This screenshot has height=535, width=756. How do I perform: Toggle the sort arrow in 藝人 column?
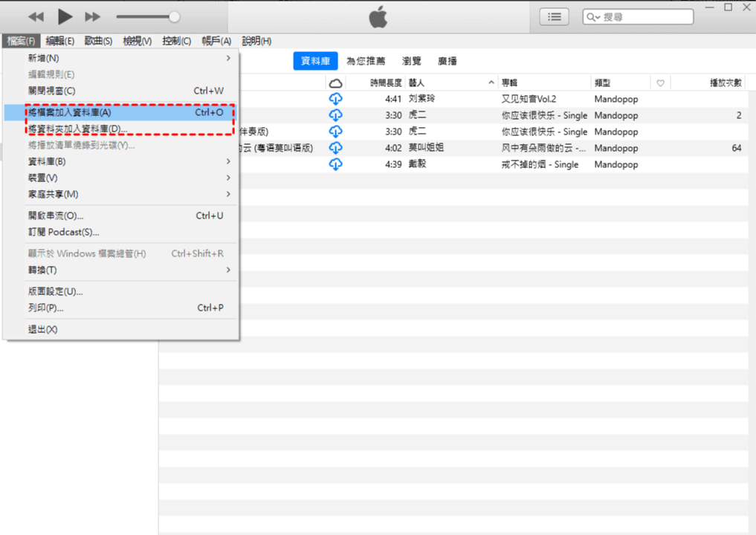[491, 82]
